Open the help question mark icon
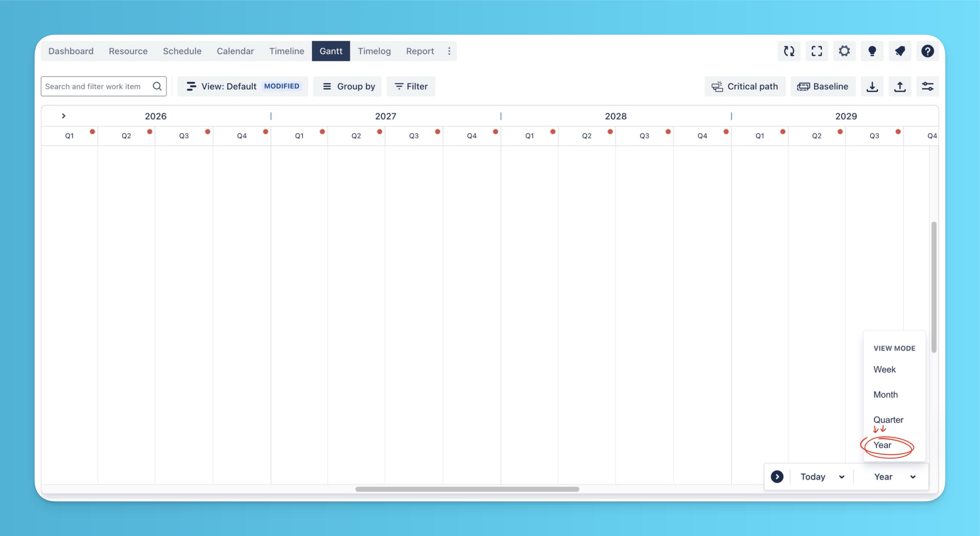This screenshot has width=980, height=536. (928, 51)
